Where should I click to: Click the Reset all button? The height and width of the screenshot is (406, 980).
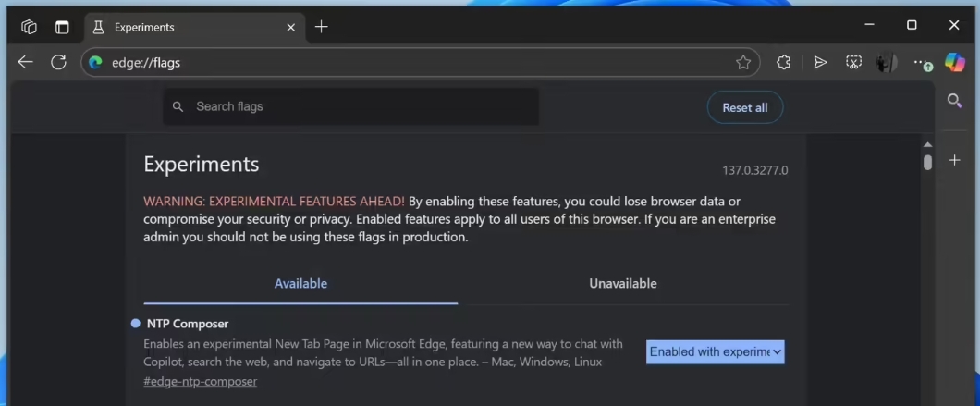745,107
